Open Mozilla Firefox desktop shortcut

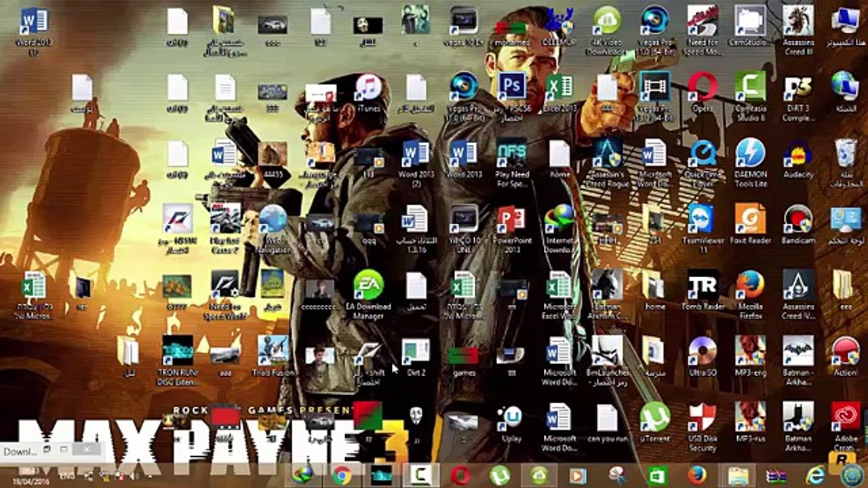[x=750, y=295]
